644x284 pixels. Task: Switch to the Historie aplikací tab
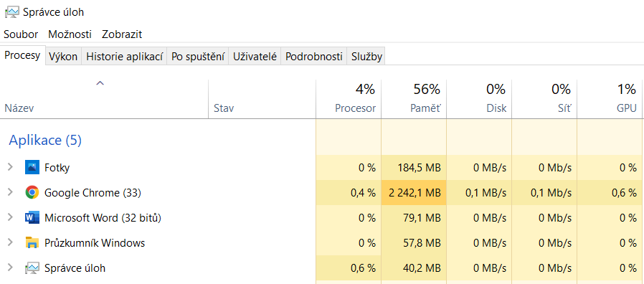pyautogui.click(x=125, y=57)
